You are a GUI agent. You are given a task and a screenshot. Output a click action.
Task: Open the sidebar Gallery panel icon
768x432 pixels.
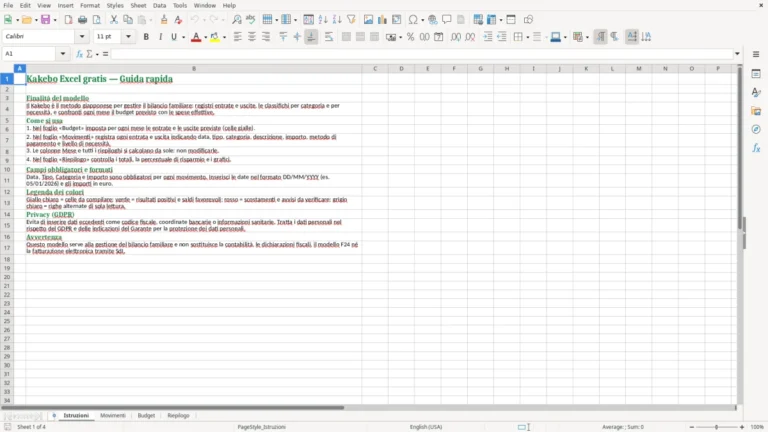point(756,111)
